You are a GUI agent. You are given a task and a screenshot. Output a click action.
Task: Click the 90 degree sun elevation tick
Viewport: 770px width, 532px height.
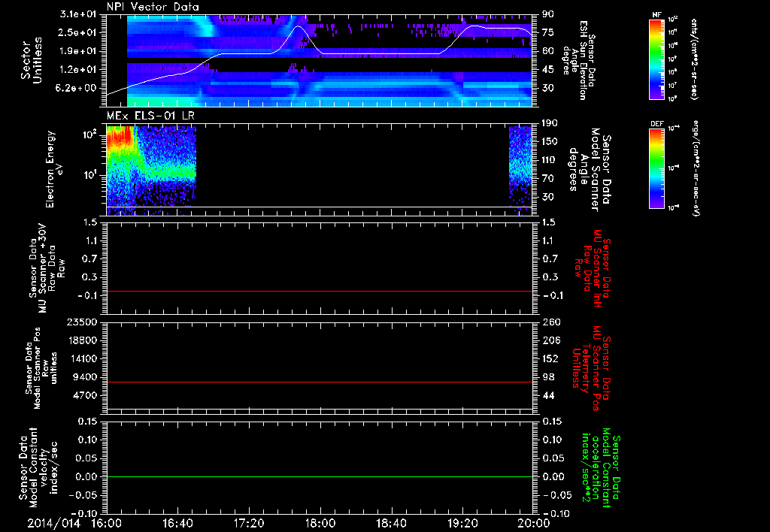548,14
